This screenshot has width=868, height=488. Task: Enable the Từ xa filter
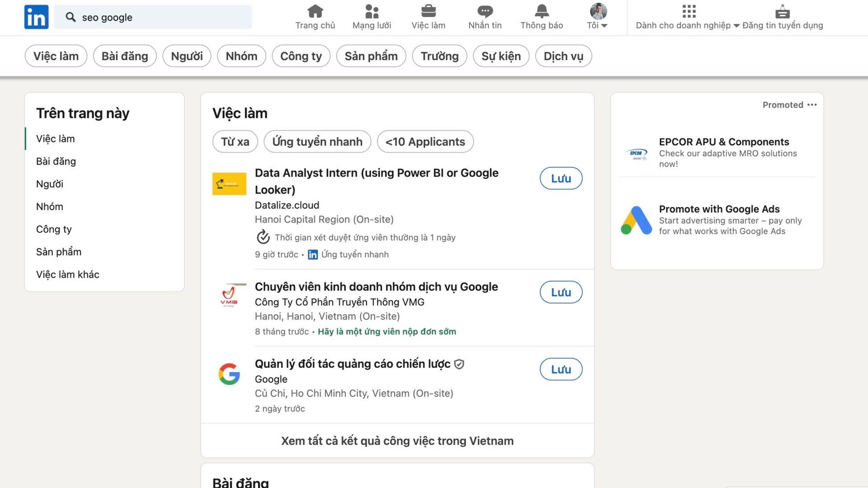pos(235,141)
